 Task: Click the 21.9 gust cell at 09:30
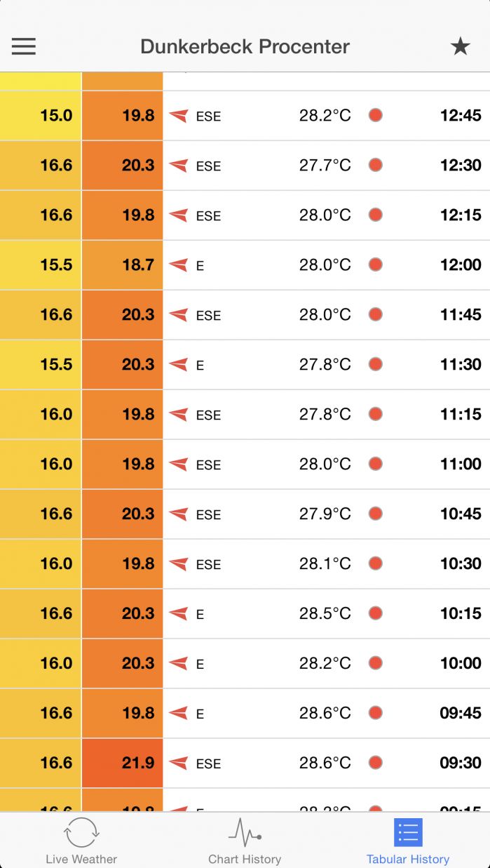123,763
